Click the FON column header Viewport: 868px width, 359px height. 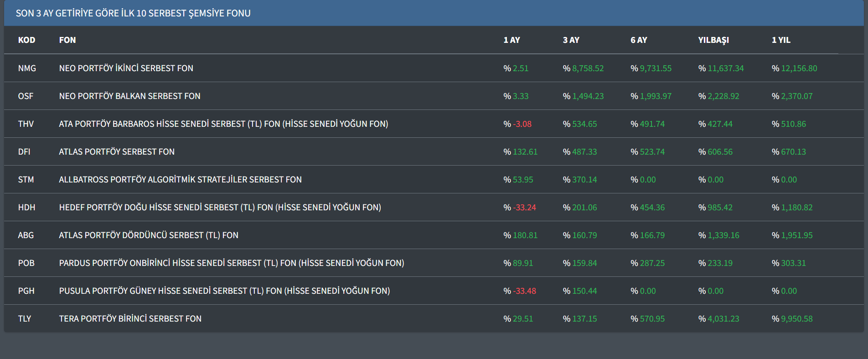click(67, 40)
